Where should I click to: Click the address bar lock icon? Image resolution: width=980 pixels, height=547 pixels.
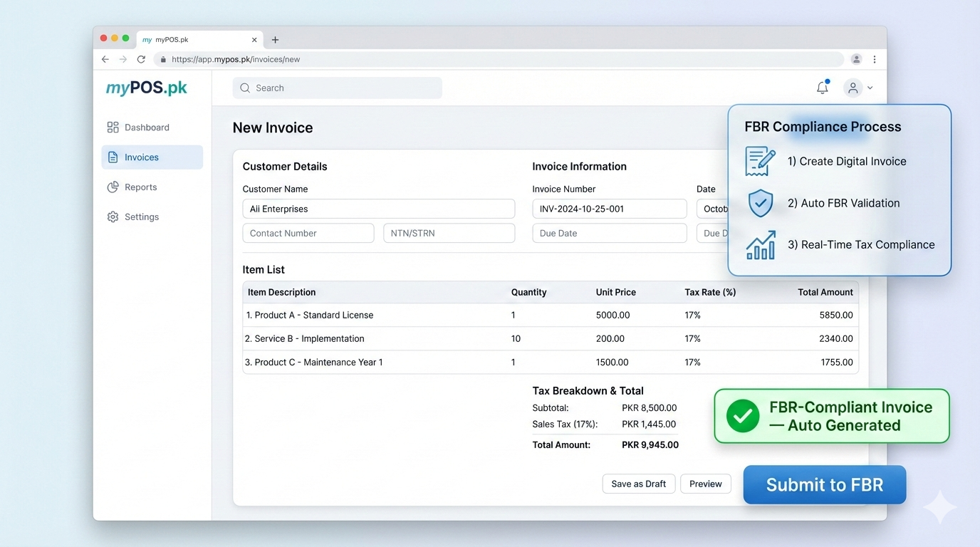coord(163,60)
